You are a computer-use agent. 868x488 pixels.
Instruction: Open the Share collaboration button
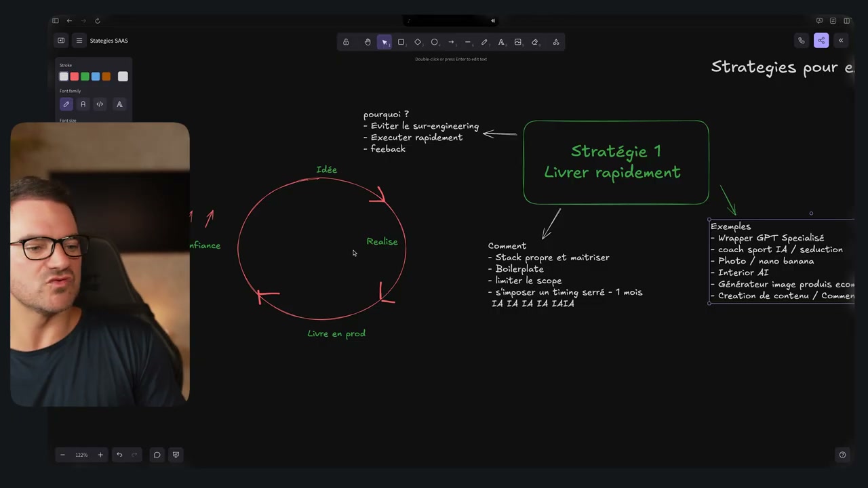point(821,41)
